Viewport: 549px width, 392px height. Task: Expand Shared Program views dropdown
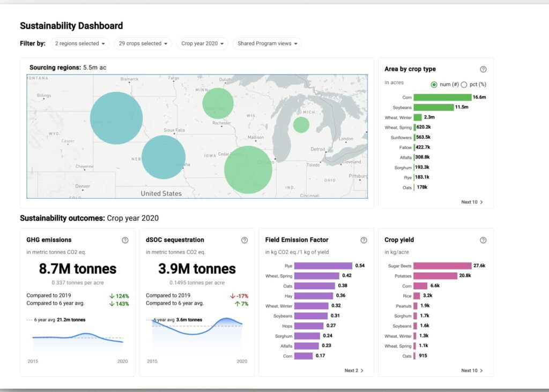pyautogui.click(x=267, y=43)
